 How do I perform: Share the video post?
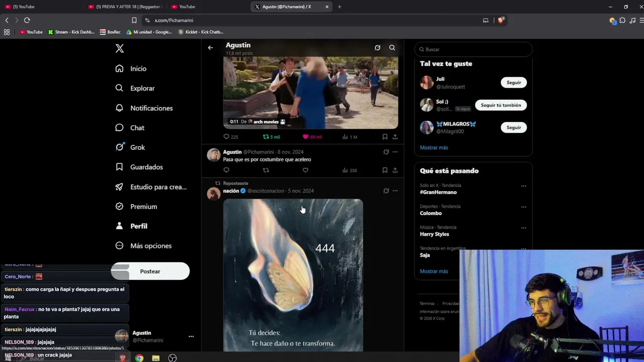point(395,137)
